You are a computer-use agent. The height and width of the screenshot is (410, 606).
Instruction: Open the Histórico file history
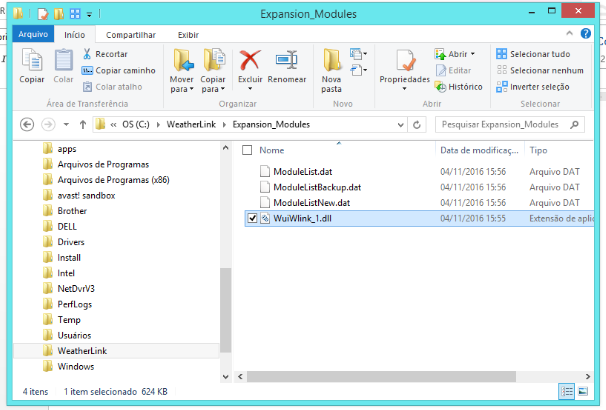click(x=459, y=87)
